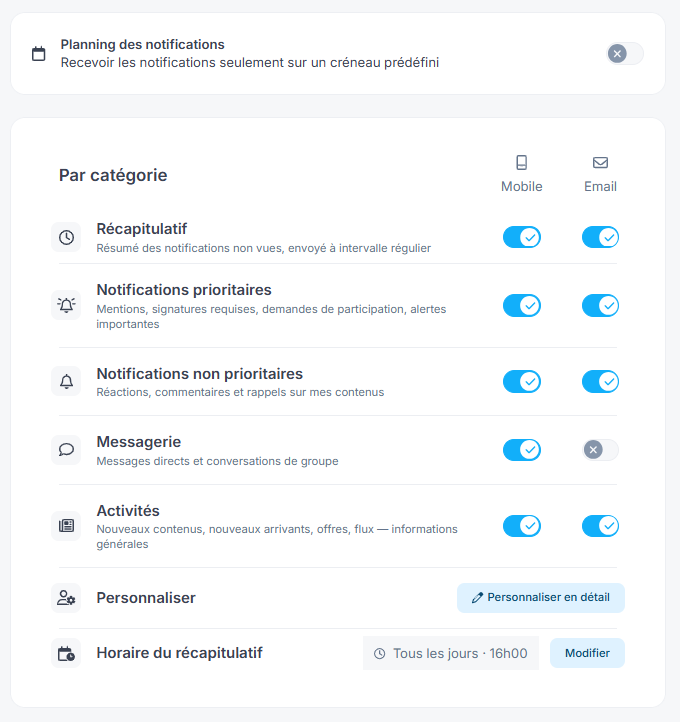The width and height of the screenshot is (680, 722).
Task: Open Personnaliser en détail
Action: coord(541,598)
